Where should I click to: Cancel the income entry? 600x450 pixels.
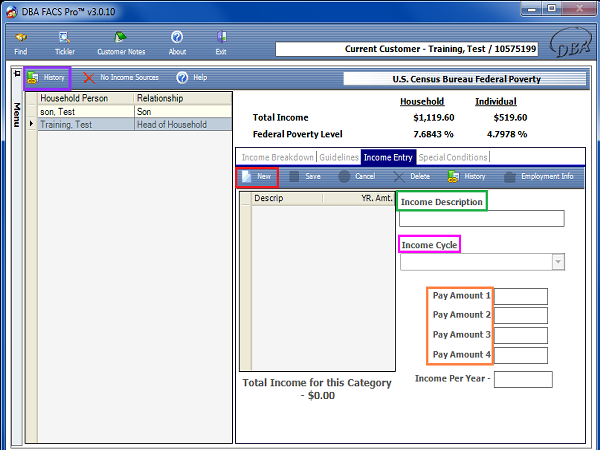357,176
